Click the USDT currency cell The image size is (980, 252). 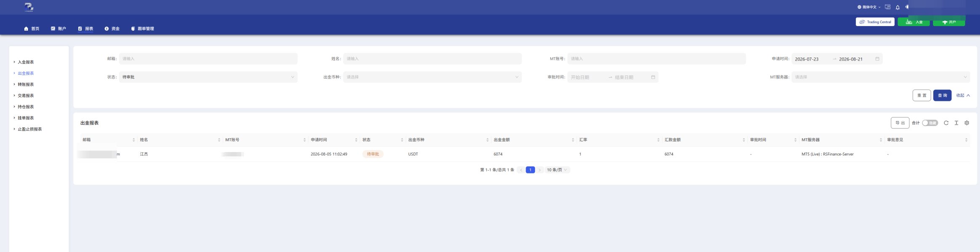click(x=413, y=154)
